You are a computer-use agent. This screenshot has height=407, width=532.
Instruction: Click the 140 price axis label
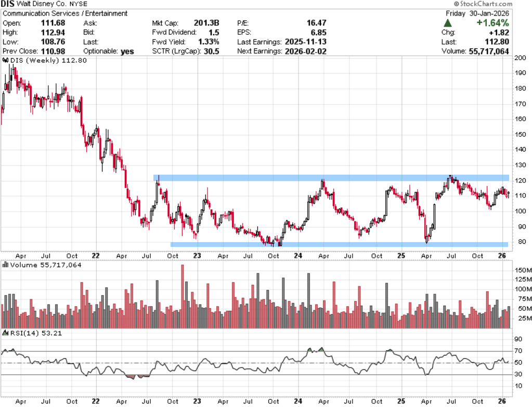coord(520,150)
